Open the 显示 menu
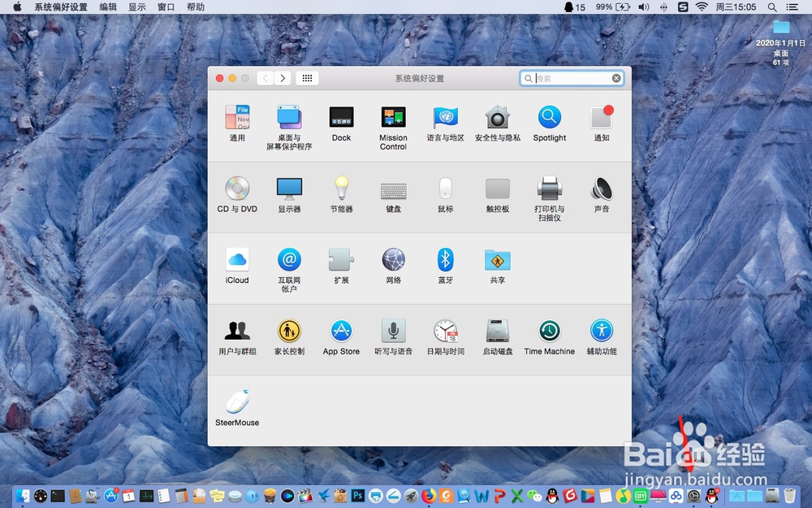 pyautogui.click(x=136, y=7)
